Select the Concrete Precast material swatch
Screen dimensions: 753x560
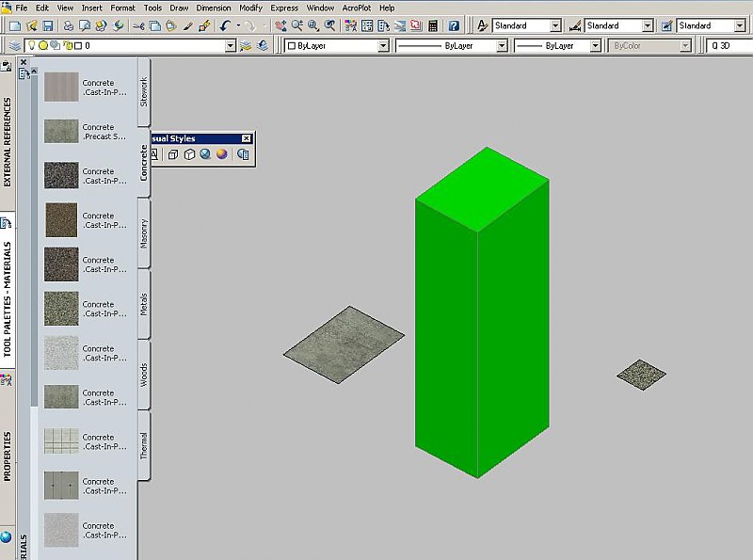tap(61, 132)
